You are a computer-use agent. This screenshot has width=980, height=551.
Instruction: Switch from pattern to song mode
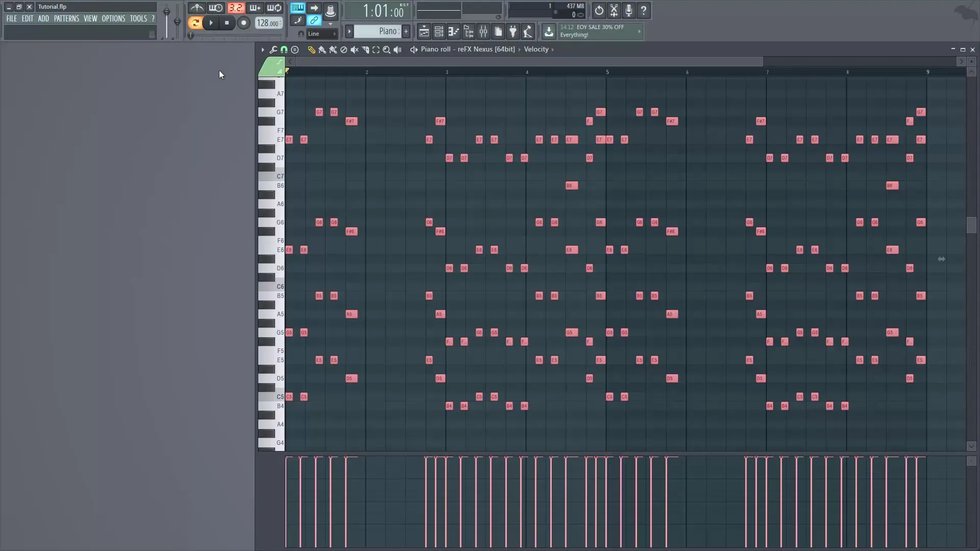314,8
